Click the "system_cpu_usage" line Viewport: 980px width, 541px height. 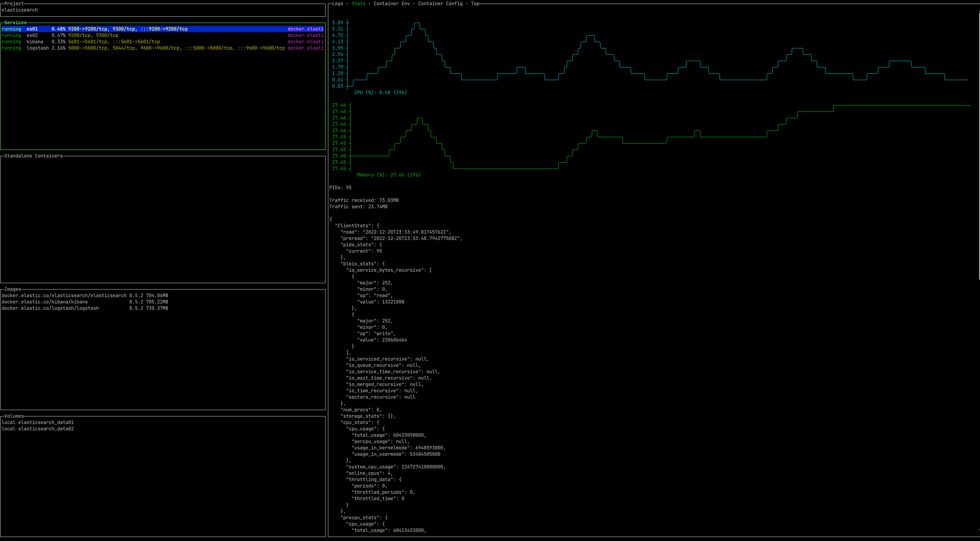pos(396,467)
